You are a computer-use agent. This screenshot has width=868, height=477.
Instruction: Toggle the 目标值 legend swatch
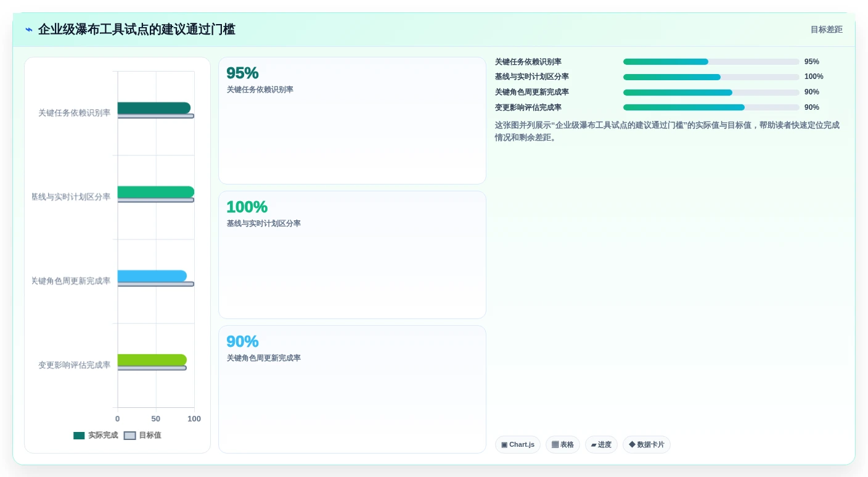pos(129,436)
